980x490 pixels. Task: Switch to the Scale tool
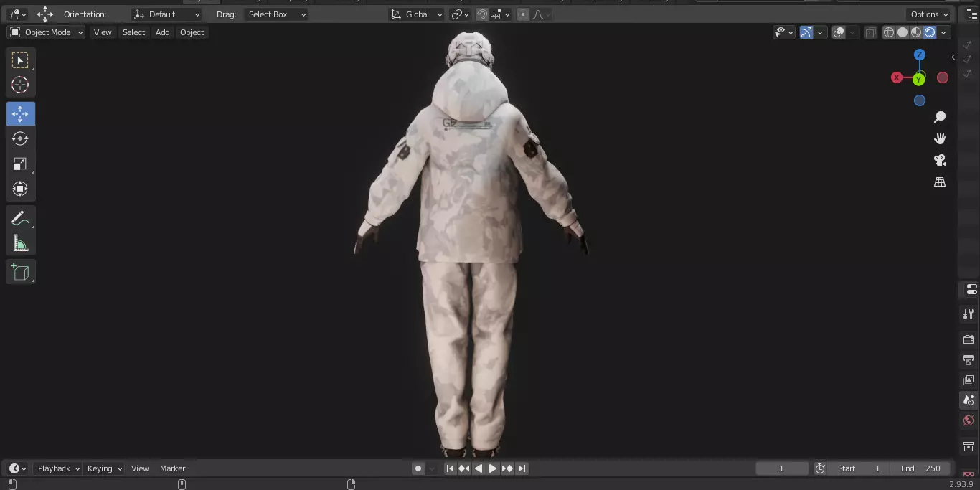20,164
